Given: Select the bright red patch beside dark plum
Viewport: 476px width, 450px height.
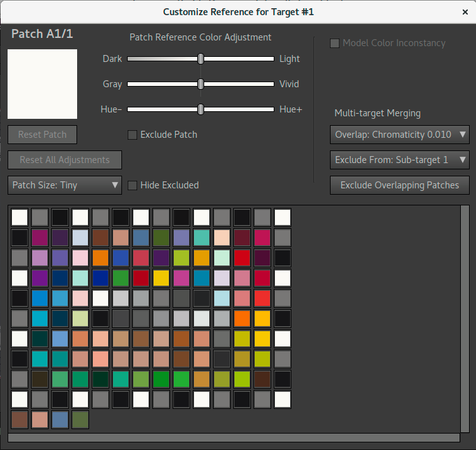Looking at the screenshot, I should tap(242, 258).
